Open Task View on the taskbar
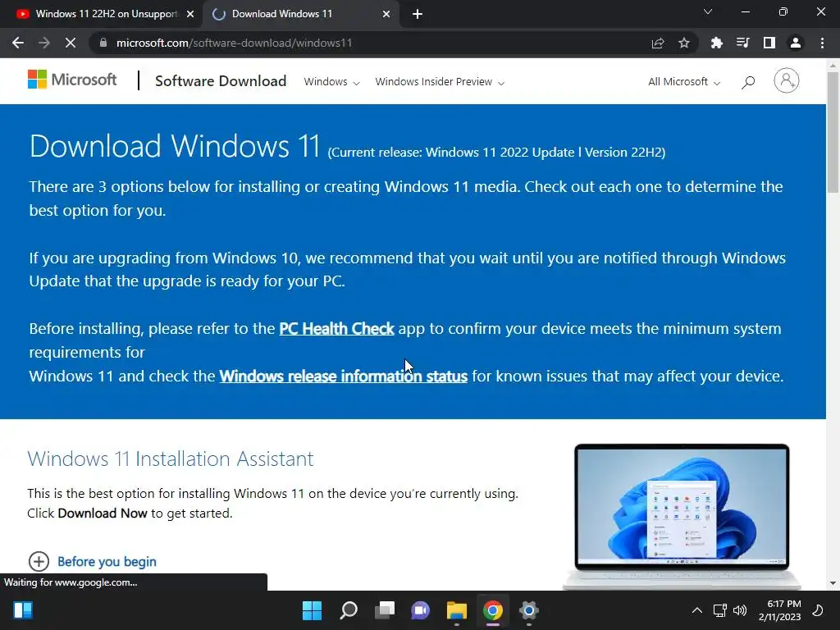The height and width of the screenshot is (630, 840). (x=384, y=610)
